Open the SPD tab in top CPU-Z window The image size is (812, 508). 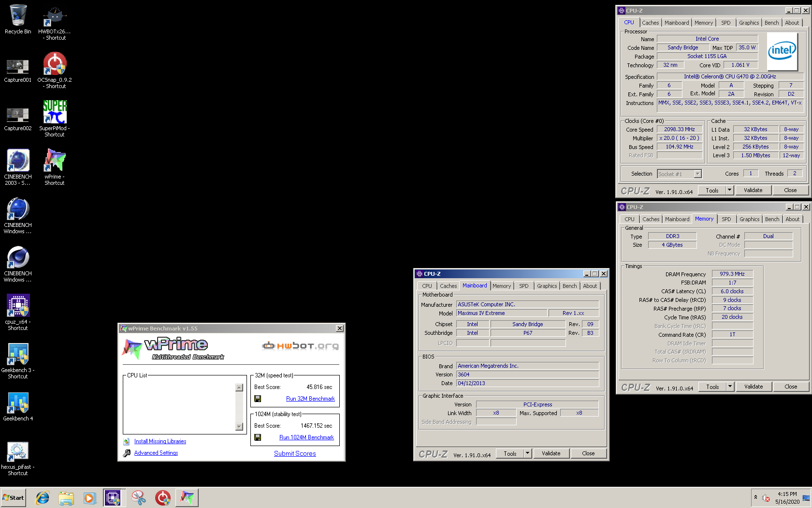(726, 23)
